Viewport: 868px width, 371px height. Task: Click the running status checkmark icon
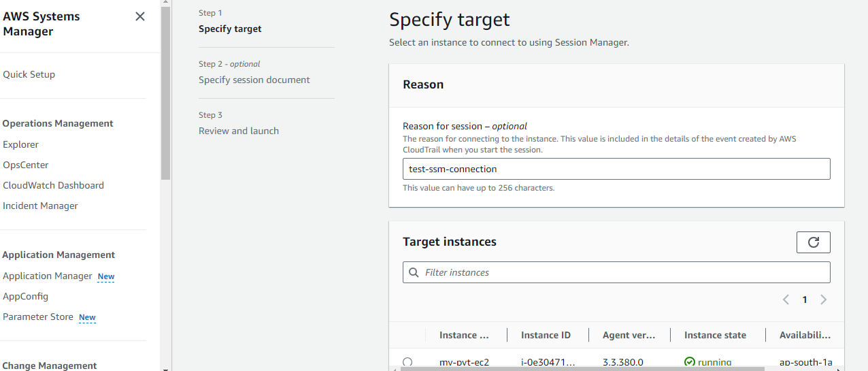(x=690, y=362)
